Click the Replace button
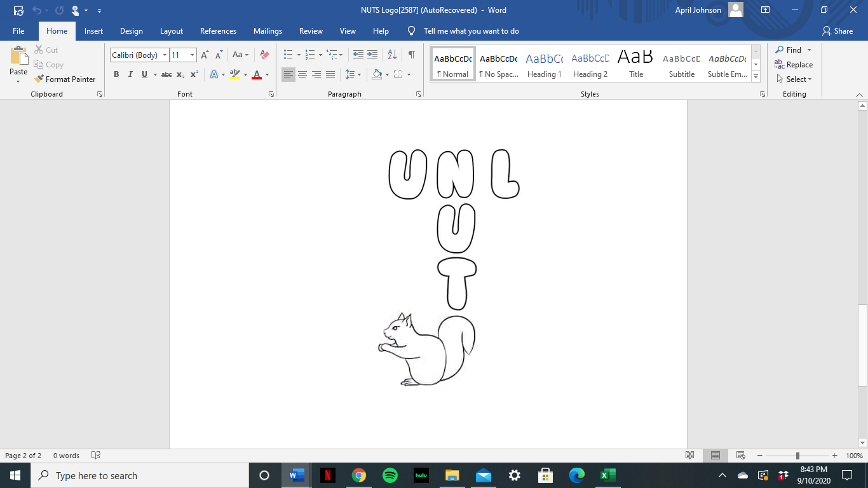 pos(794,65)
